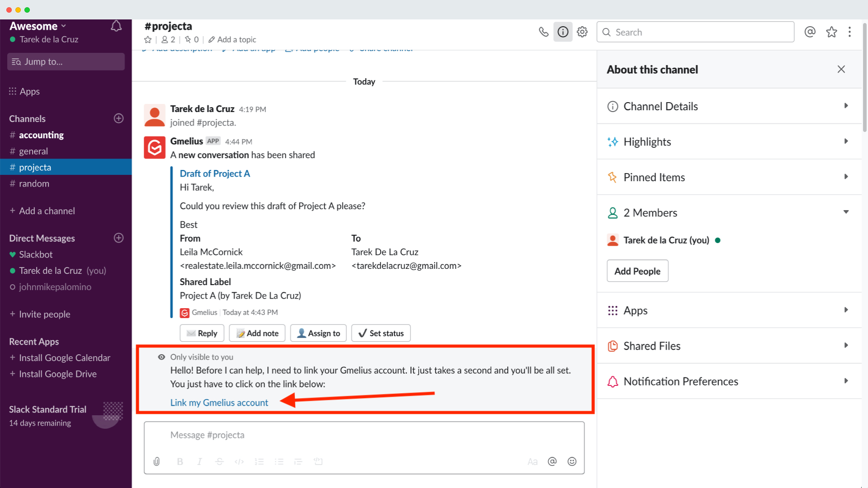Open the more options vertical dots menu
The width and height of the screenshot is (868, 488).
849,32
